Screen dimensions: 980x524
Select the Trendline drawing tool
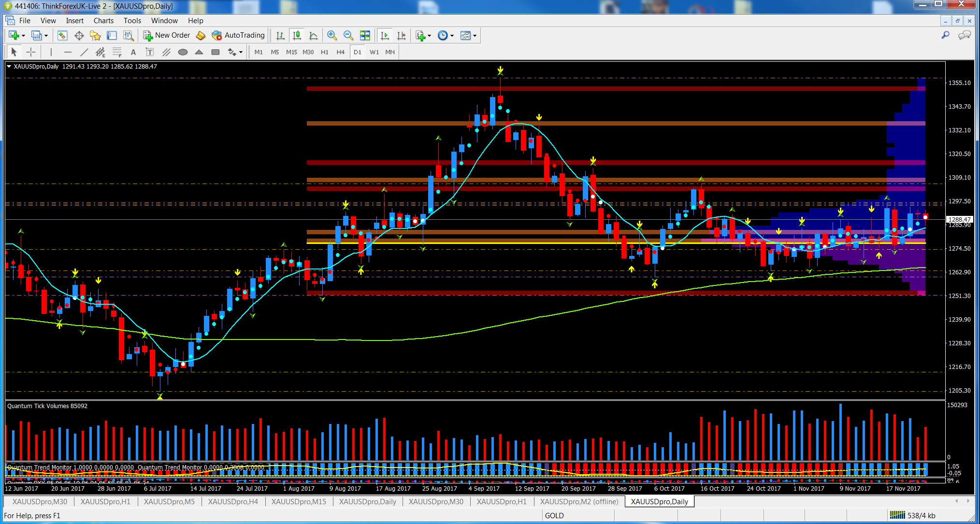(84, 52)
